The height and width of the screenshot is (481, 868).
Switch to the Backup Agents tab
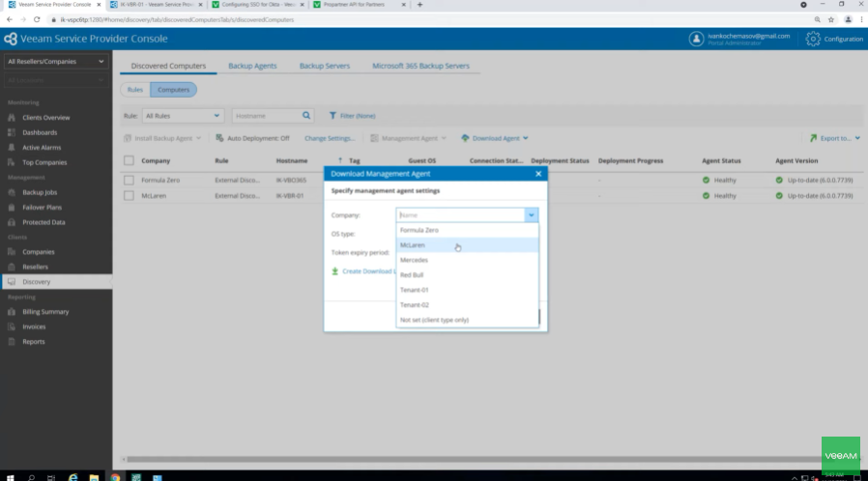(252, 66)
